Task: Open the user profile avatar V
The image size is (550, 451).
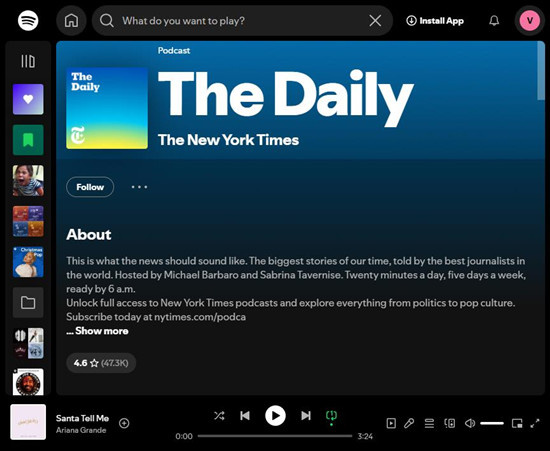Action: click(530, 21)
